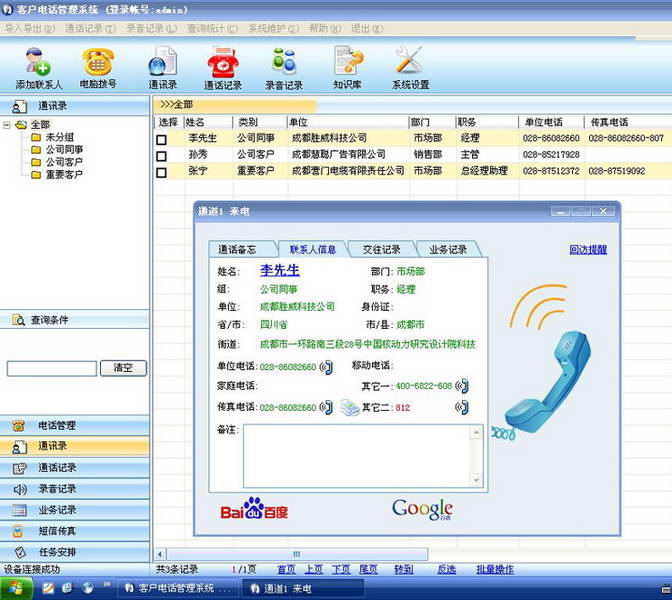Click the 反选 link
The height and width of the screenshot is (600, 672).
[447, 570]
